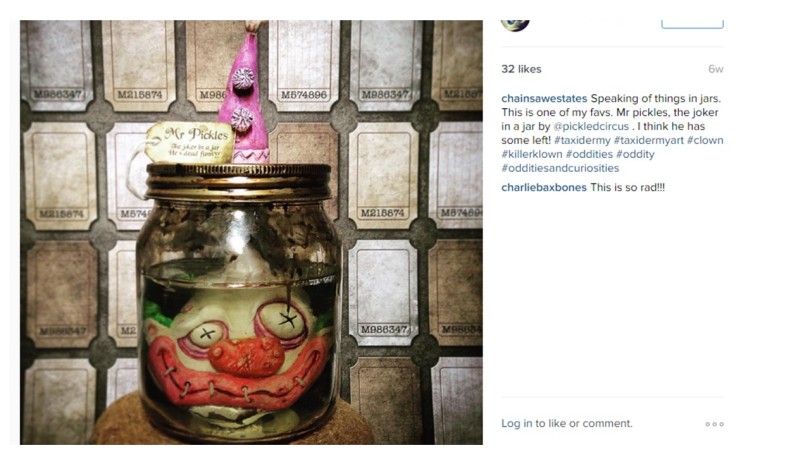Screen dimensions: 810x455
Task: Open the #taxidermyart hashtag
Action: click(x=648, y=140)
